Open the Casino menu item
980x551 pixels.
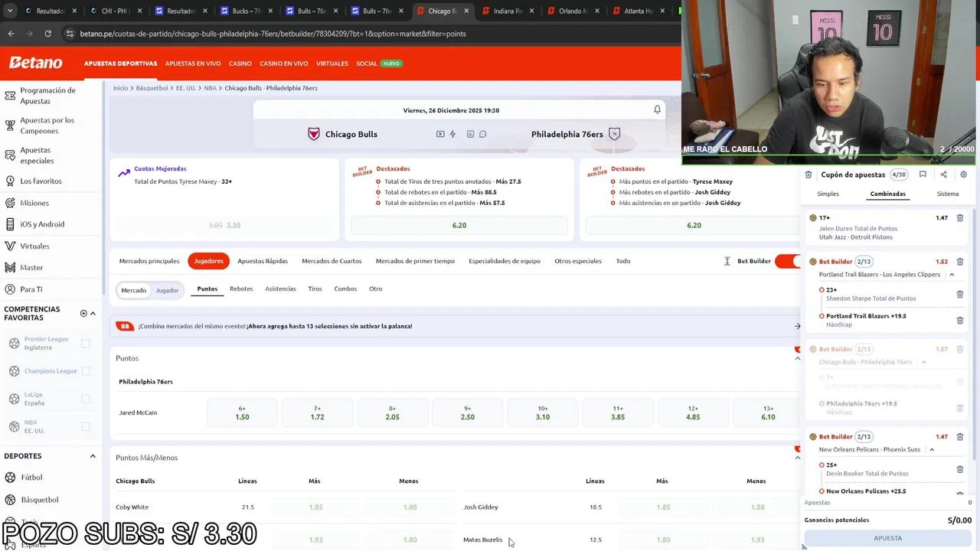pyautogui.click(x=240, y=64)
